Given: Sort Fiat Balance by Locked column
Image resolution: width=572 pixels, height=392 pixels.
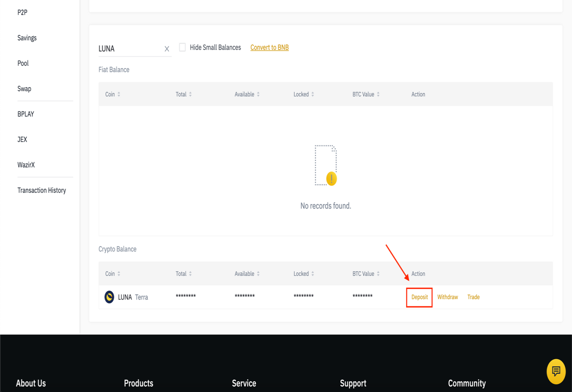Looking at the screenshot, I should click(x=304, y=94).
